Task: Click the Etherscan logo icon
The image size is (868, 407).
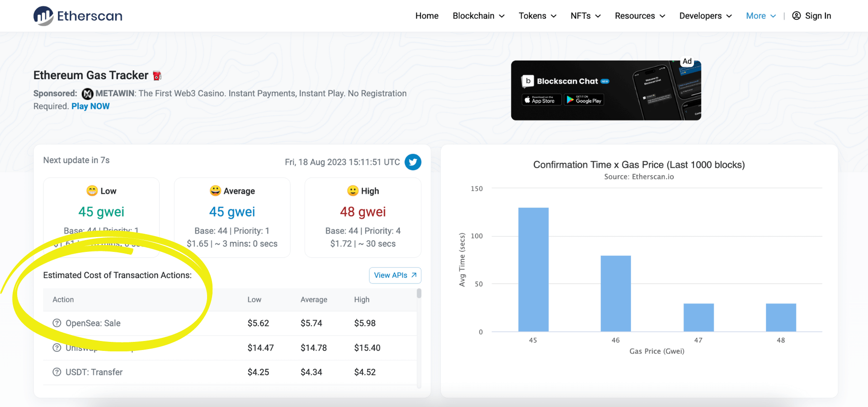Action: coord(43,16)
